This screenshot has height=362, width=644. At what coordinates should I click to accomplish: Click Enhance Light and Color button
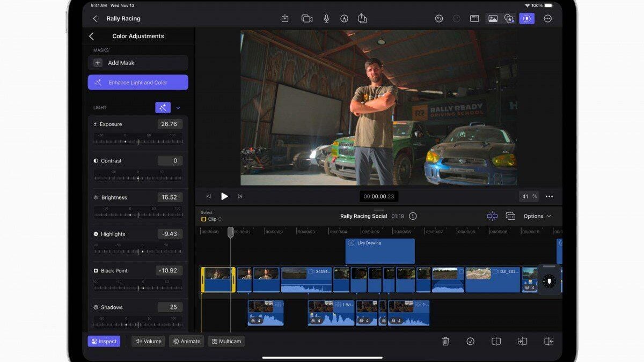click(138, 83)
